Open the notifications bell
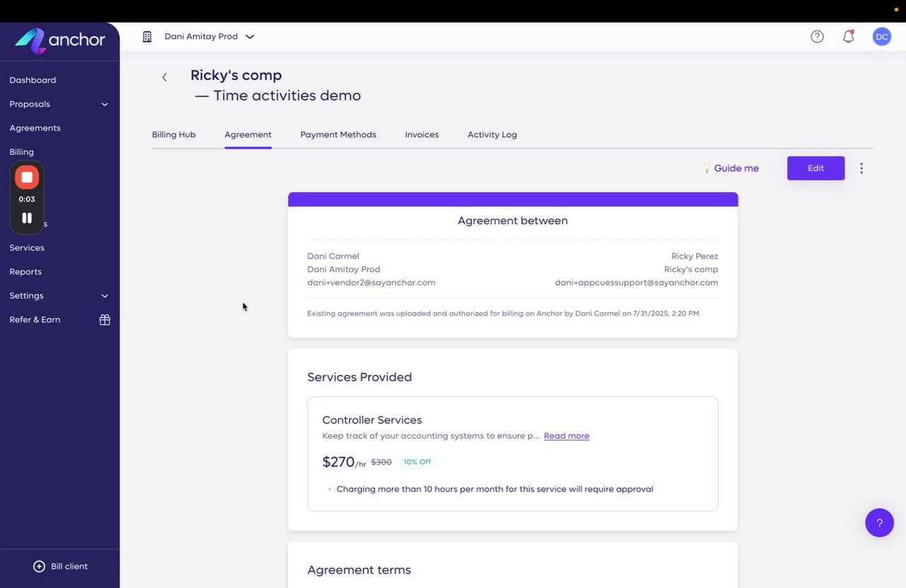Image resolution: width=906 pixels, height=588 pixels. click(x=848, y=37)
